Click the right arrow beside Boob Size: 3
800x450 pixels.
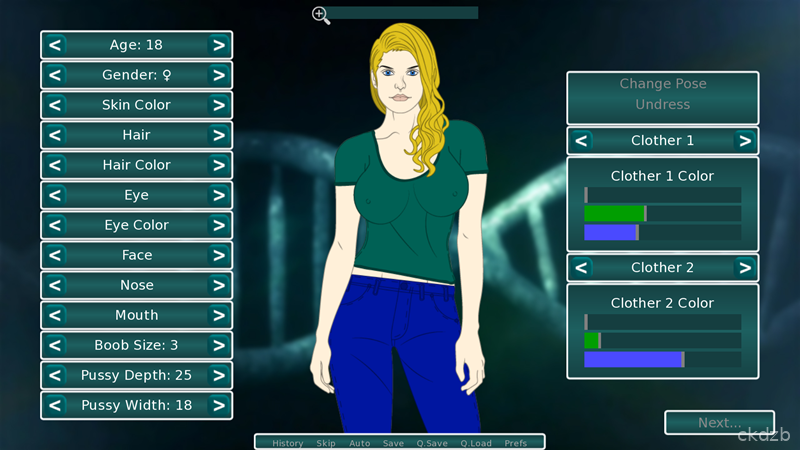[219, 345]
